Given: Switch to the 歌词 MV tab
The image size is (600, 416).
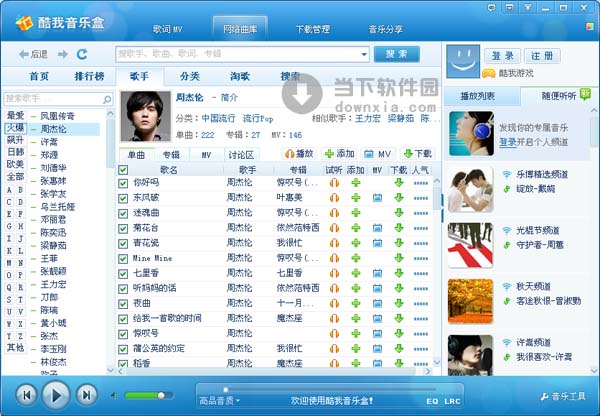Looking at the screenshot, I should click(x=168, y=29).
